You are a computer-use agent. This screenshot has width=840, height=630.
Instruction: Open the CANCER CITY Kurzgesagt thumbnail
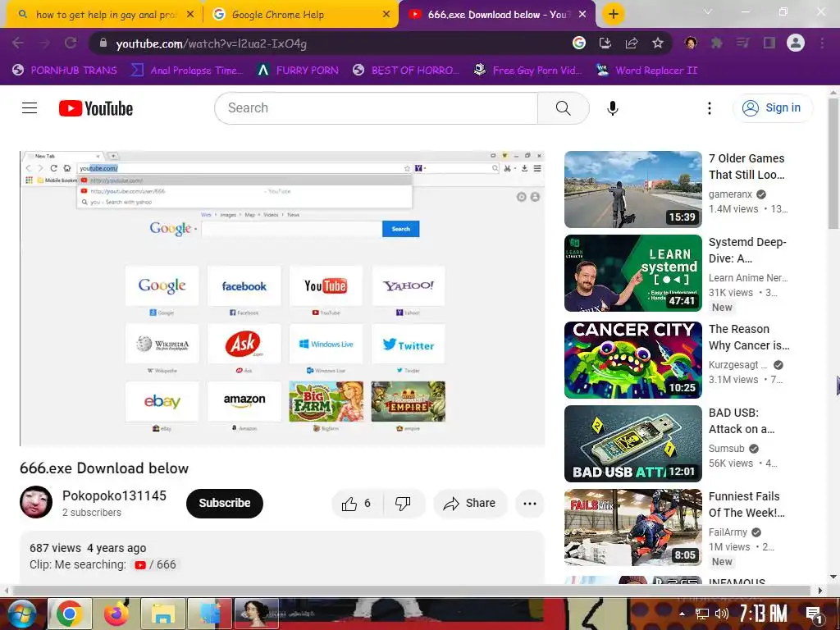[632, 360]
